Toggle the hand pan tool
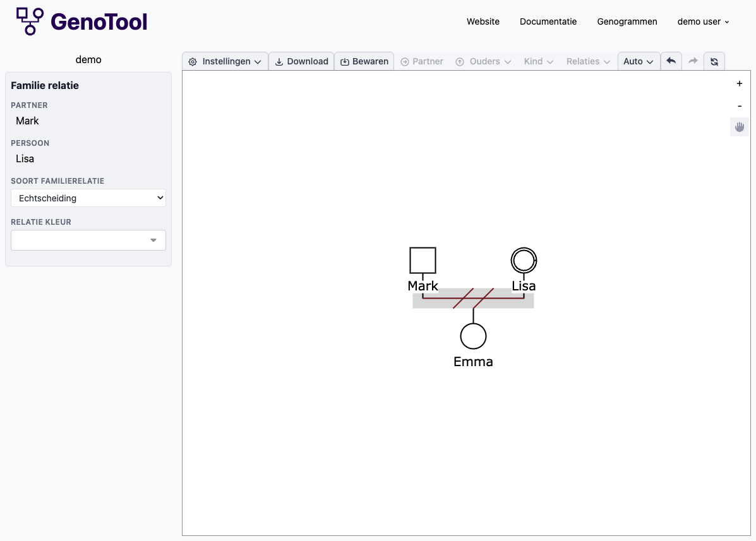The image size is (756, 541). (x=740, y=127)
